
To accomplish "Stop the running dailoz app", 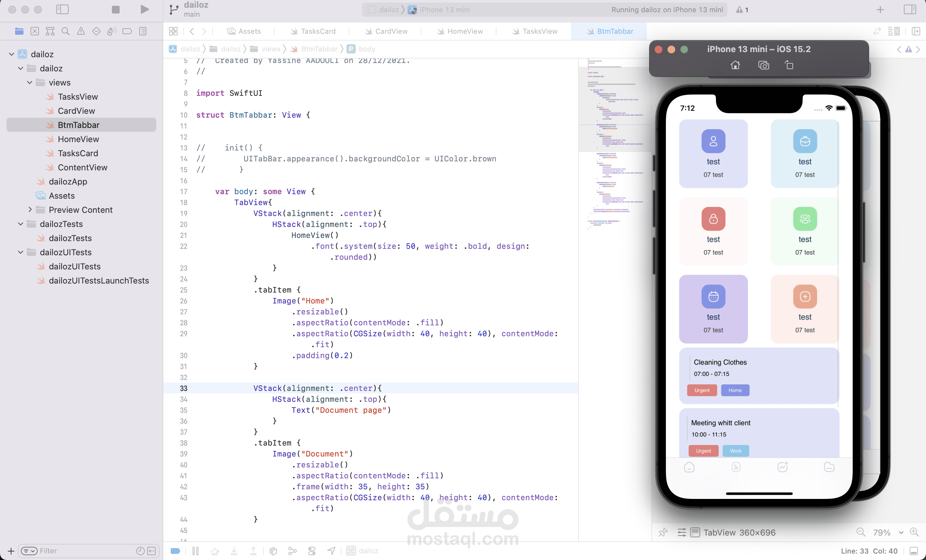I will (x=116, y=9).
